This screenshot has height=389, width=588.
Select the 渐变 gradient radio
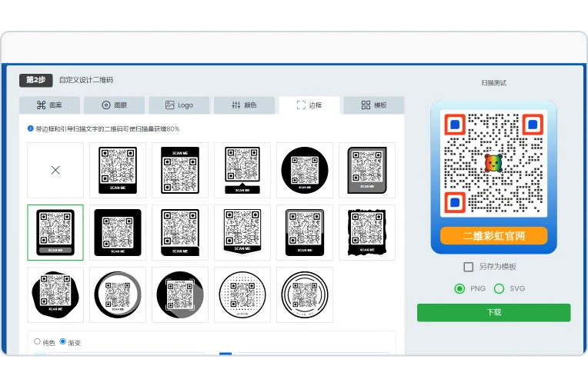pos(63,341)
